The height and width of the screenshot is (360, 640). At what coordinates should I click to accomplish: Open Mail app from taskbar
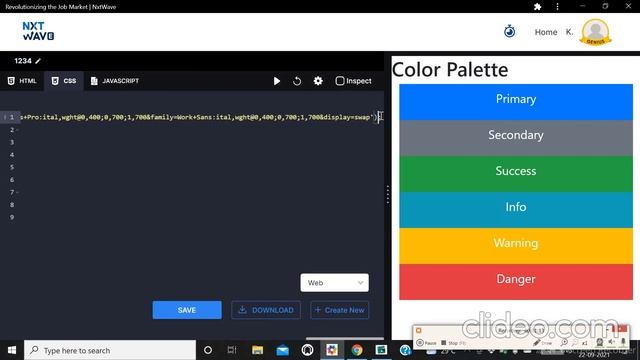pos(282,350)
